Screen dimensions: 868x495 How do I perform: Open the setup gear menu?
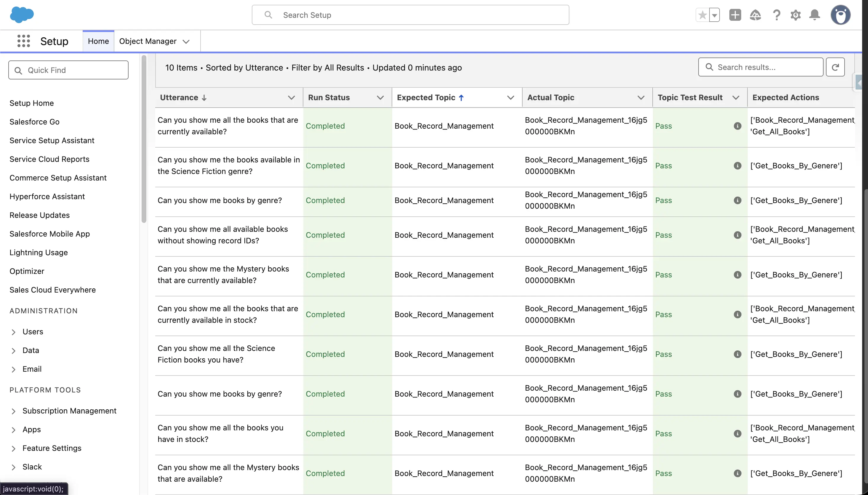pyautogui.click(x=795, y=15)
